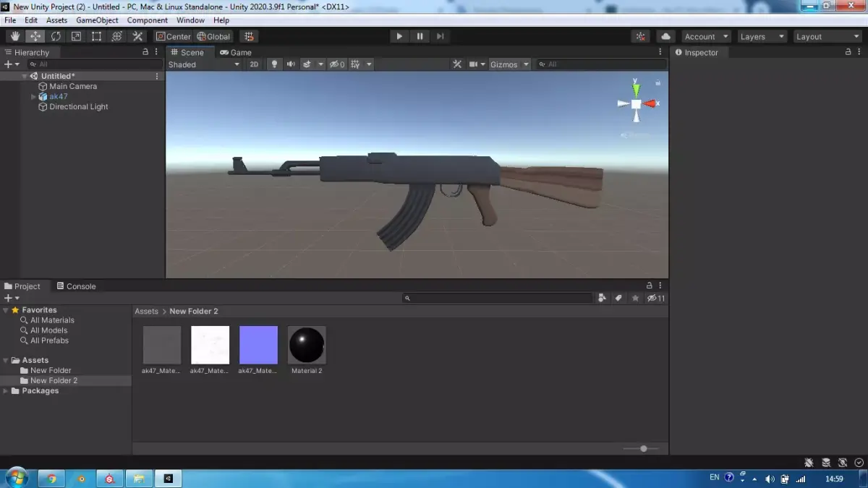The width and height of the screenshot is (868, 488).
Task: Select the Material 2 asset
Action: click(x=307, y=350)
